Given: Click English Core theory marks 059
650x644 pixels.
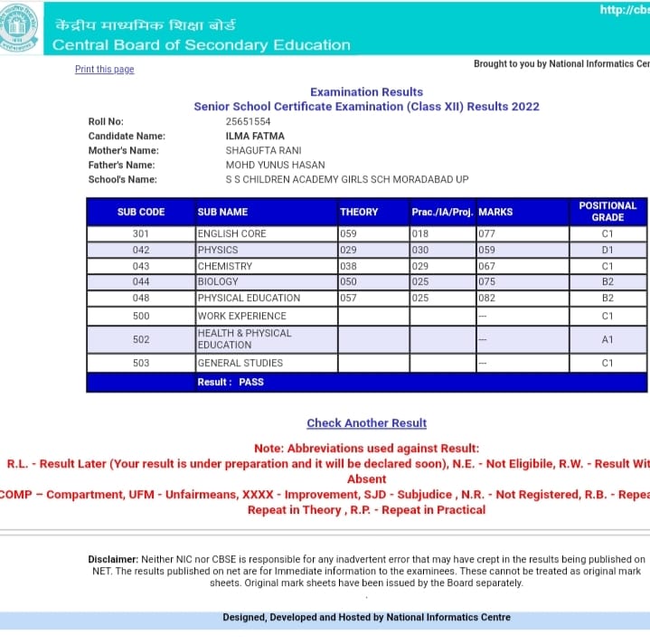Looking at the screenshot, I should point(348,234).
